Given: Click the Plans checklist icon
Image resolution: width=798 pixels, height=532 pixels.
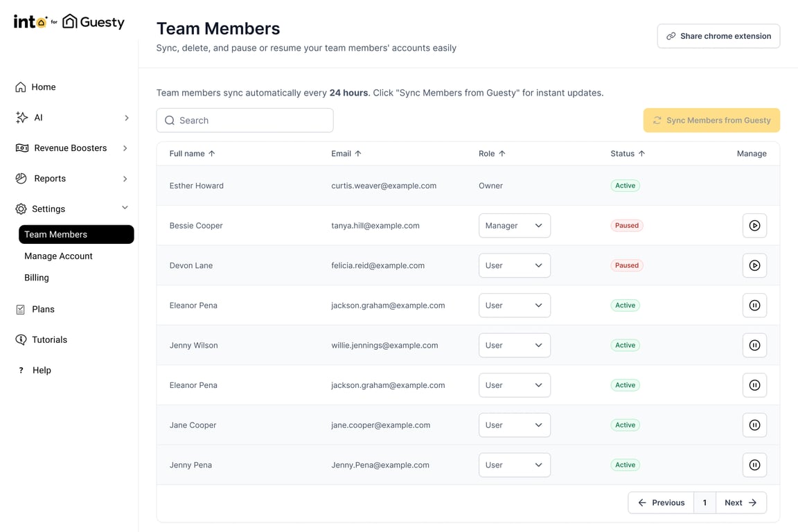Looking at the screenshot, I should [20, 310].
